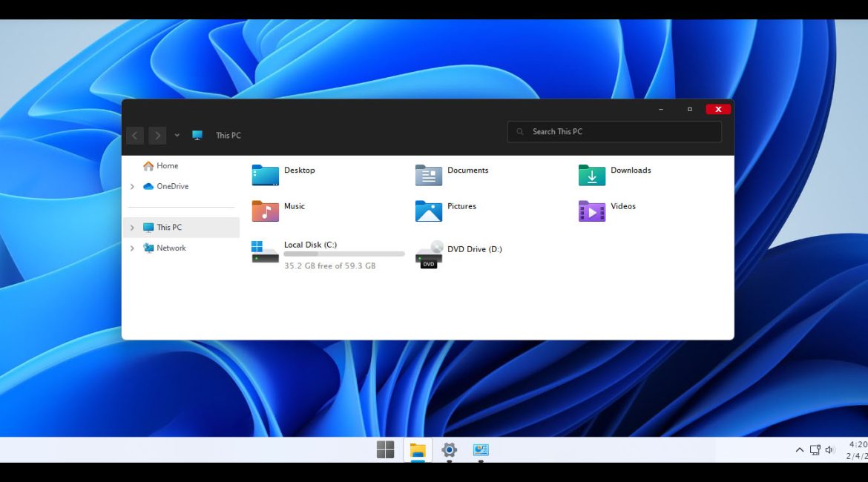868x482 pixels.
Task: Click the 'Pictures' folder label
Action: click(461, 206)
